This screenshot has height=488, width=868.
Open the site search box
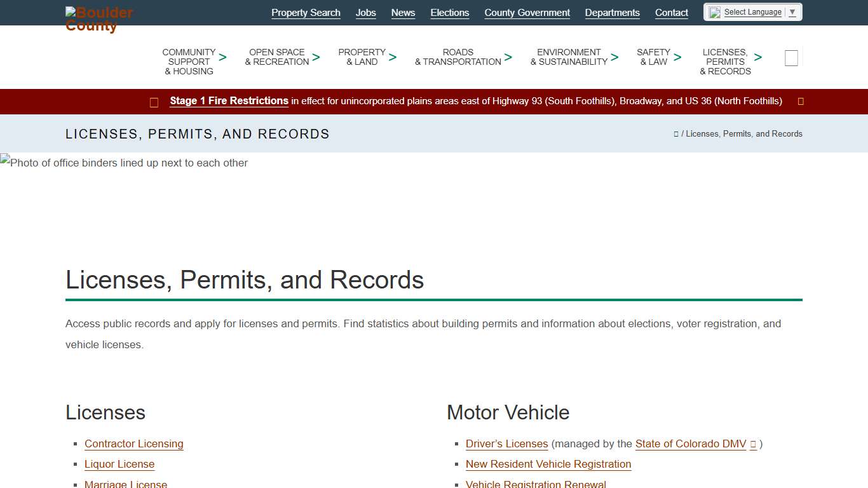(791, 58)
